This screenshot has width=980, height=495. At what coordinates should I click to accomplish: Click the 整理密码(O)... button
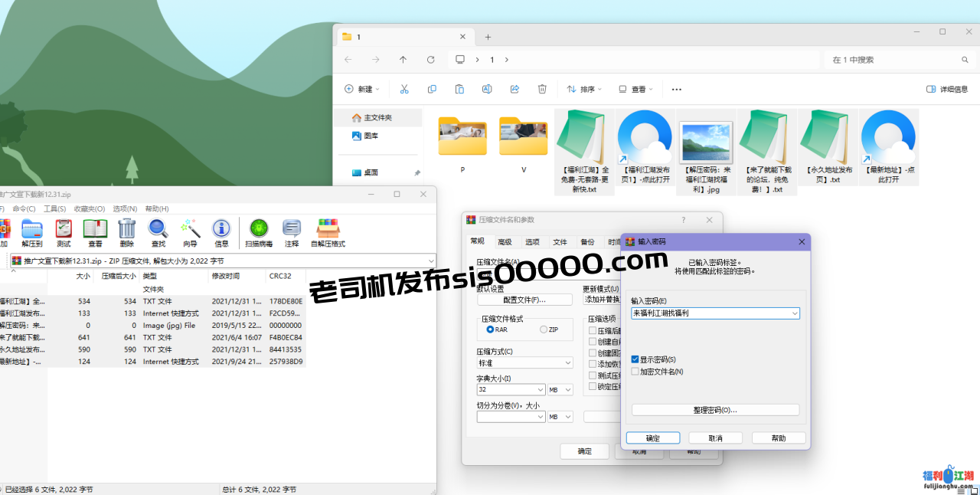tap(715, 410)
